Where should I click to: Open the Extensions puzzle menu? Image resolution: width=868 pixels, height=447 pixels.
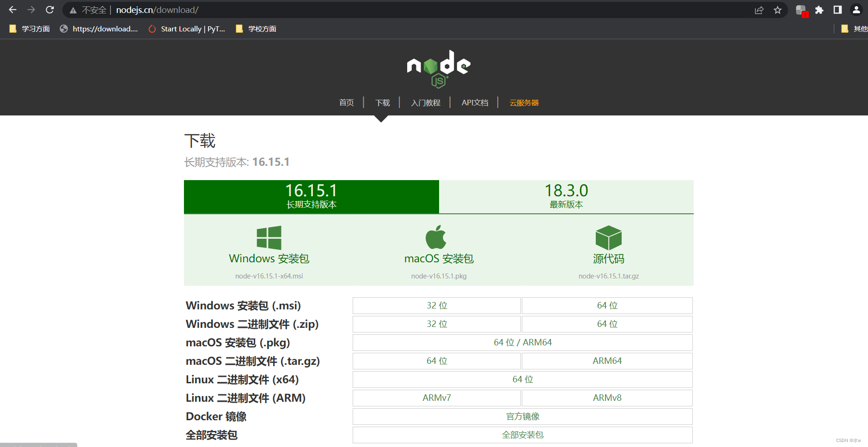point(819,10)
